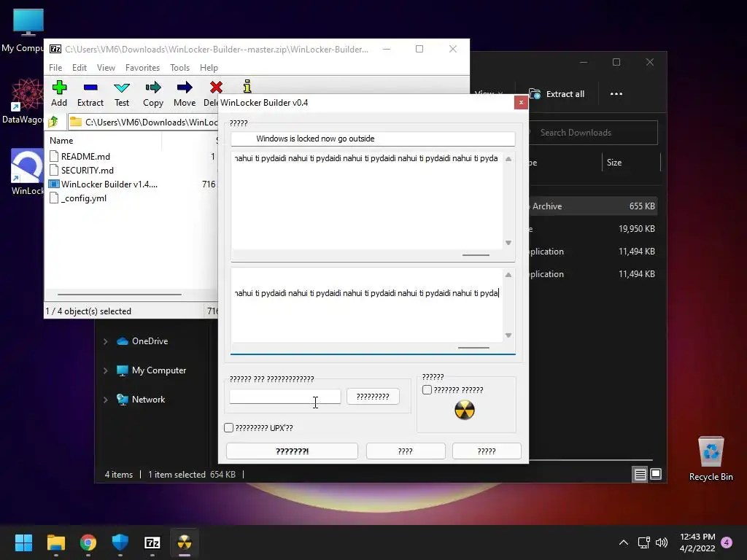Toggle the checkbox above the radiation icon
This screenshot has height=560, width=747.
pyautogui.click(x=427, y=390)
